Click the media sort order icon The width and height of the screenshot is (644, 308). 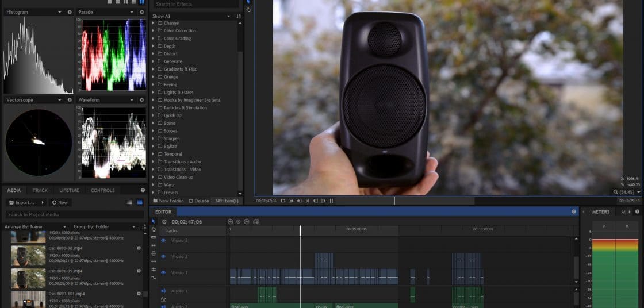tap(144, 226)
